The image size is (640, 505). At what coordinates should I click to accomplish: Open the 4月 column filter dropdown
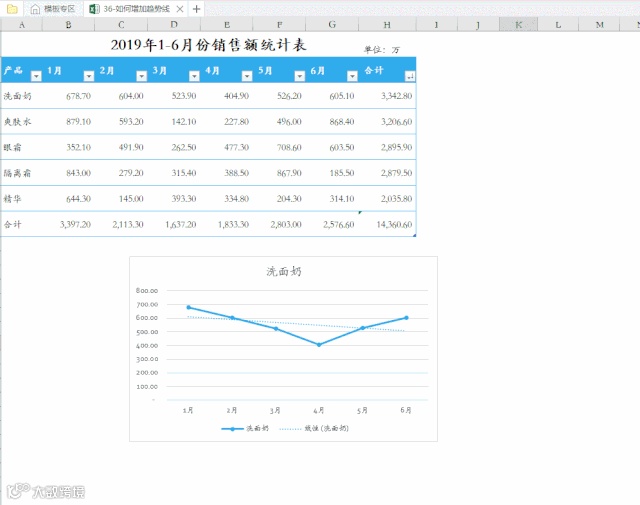point(247,76)
